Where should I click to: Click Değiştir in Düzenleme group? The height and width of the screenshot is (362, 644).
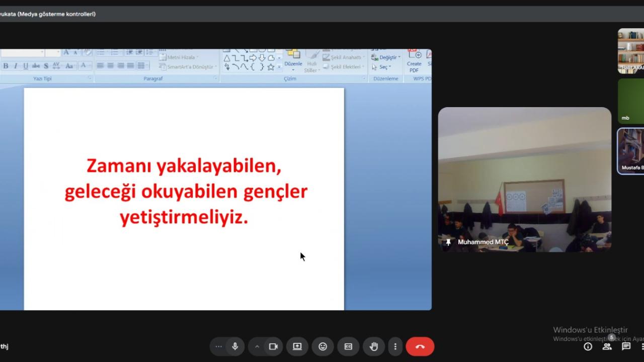point(386,57)
